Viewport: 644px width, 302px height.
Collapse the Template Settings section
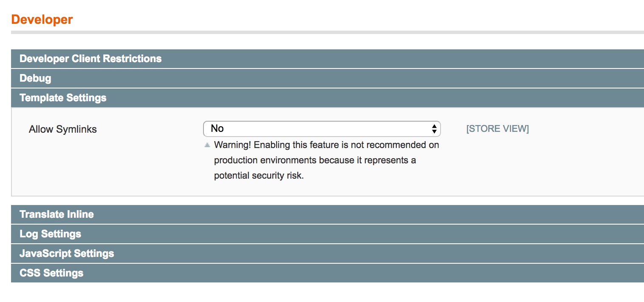tap(328, 98)
